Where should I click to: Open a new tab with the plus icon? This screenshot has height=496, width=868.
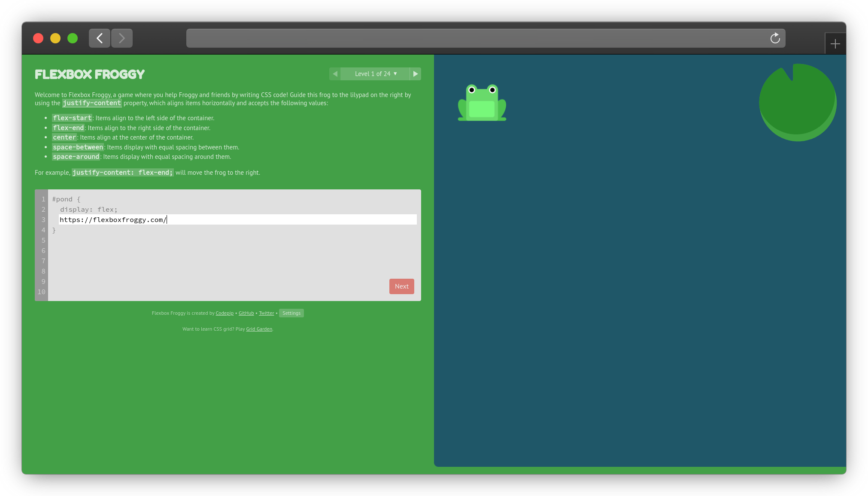click(835, 44)
